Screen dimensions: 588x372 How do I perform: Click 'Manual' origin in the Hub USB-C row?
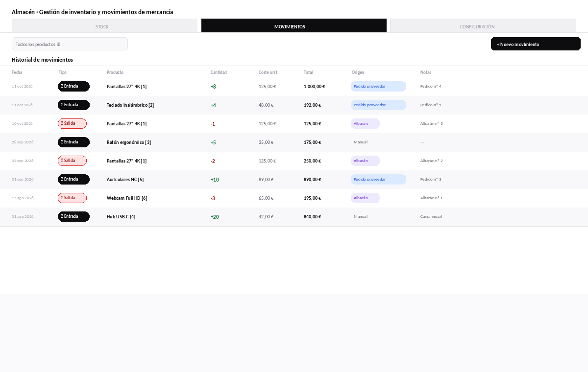pyautogui.click(x=361, y=216)
